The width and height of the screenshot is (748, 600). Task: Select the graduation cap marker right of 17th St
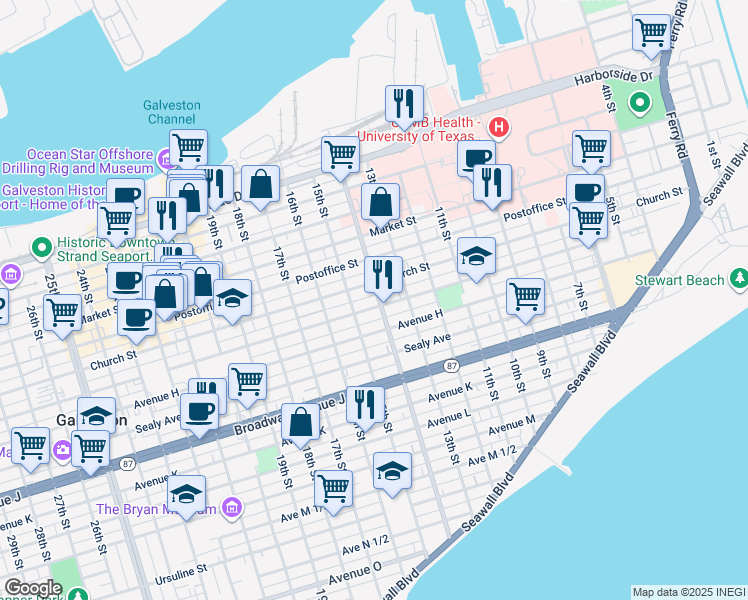coord(392,470)
